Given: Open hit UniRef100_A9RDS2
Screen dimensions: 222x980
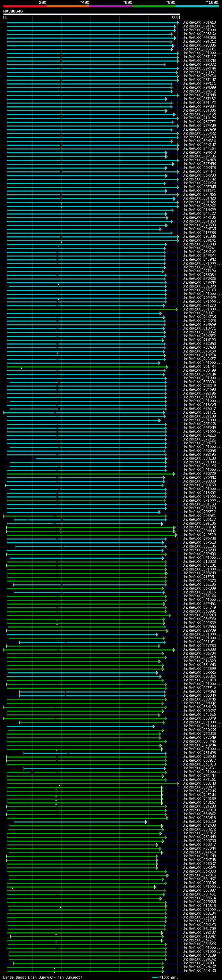Looking at the screenshot, I should coord(199,65).
